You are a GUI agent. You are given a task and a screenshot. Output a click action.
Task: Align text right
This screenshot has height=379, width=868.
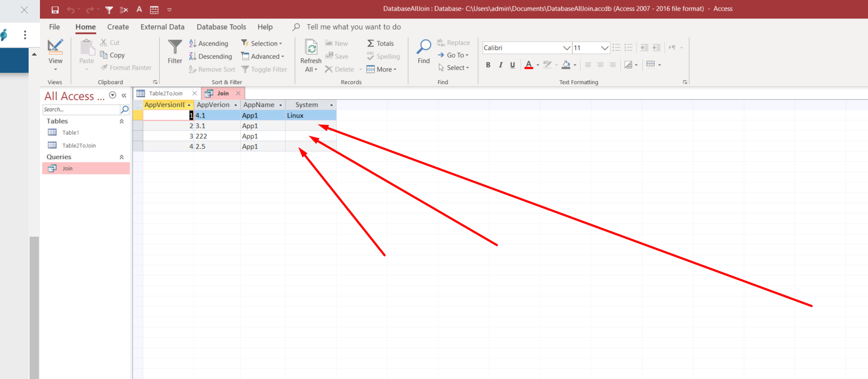click(x=612, y=65)
